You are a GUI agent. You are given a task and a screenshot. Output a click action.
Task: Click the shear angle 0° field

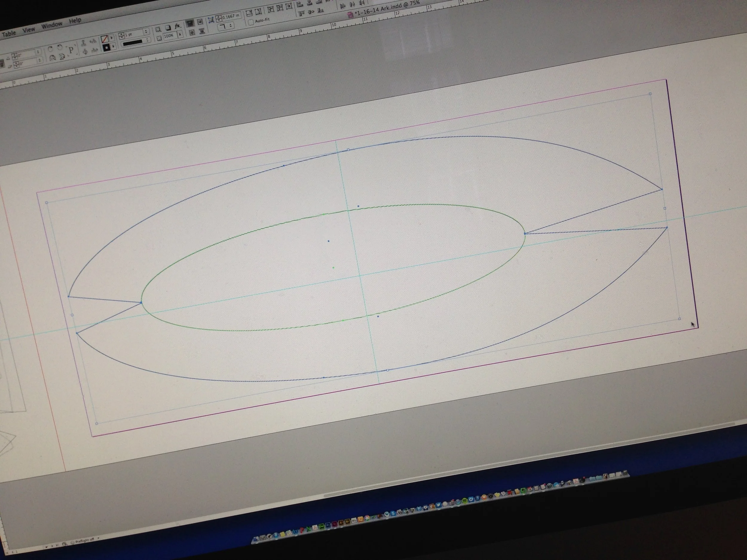click(x=28, y=63)
